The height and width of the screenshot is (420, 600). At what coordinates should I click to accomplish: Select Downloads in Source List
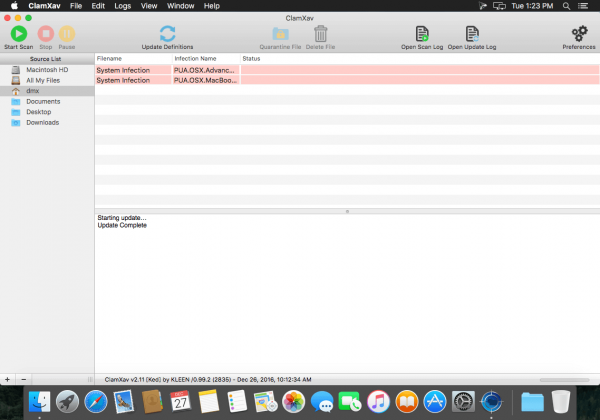coord(47,122)
